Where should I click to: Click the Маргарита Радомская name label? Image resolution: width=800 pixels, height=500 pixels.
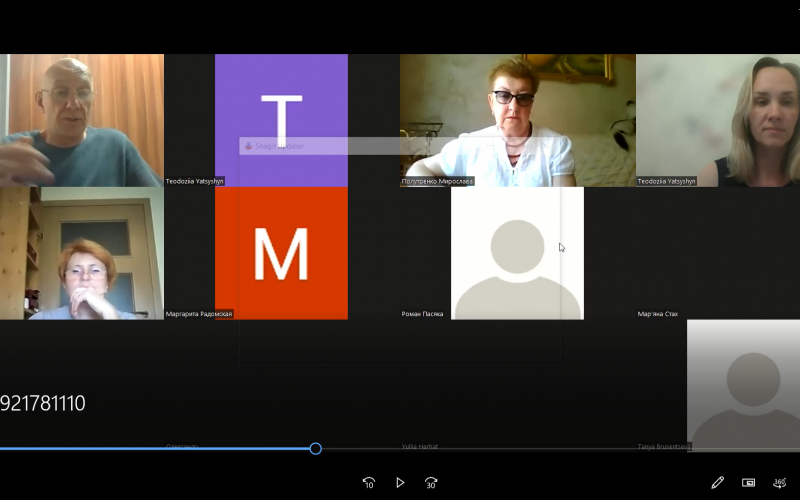[199, 314]
